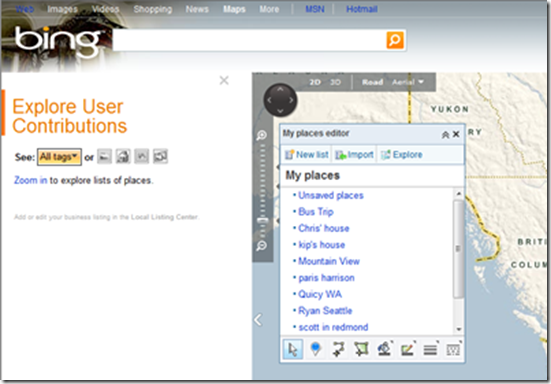This screenshot has height=384, width=551.
Task: Click into the Bing search box
Action: tap(249, 40)
